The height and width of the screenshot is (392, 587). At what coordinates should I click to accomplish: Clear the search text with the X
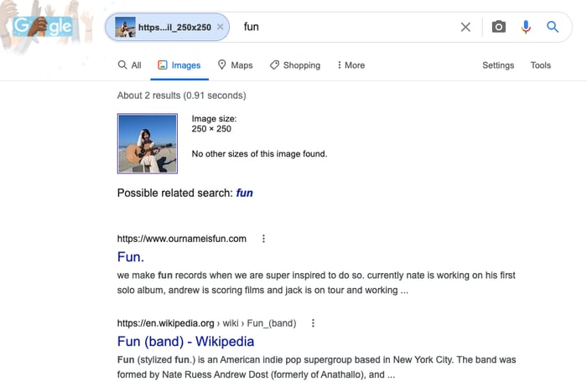[x=465, y=27]
